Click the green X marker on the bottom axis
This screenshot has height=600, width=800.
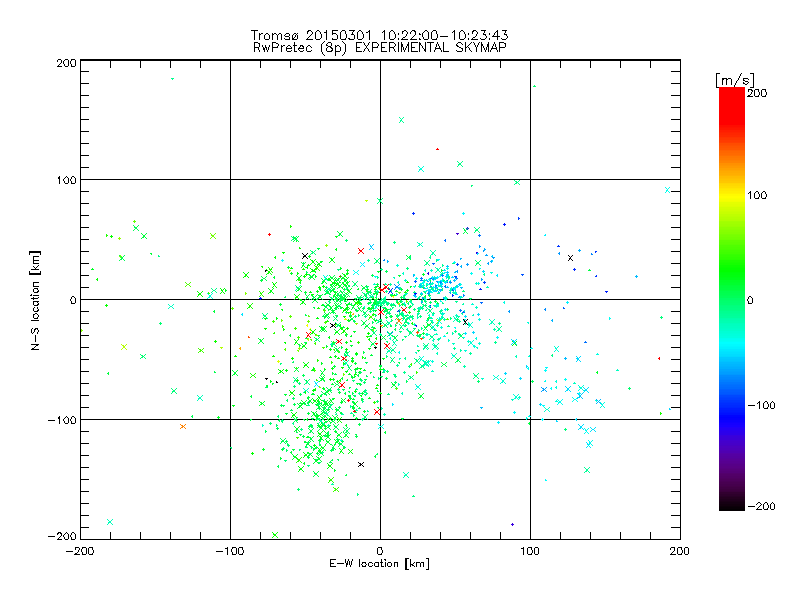point(275,535)
